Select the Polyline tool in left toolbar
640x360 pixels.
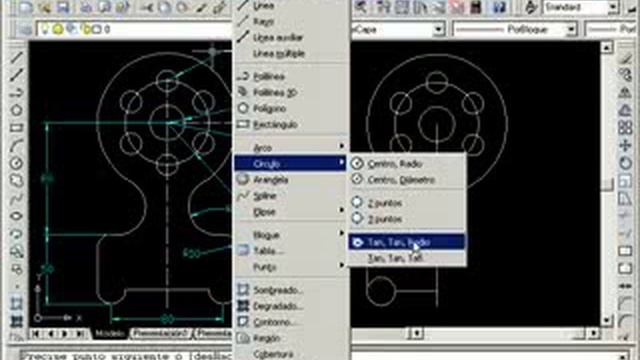click(x=16, y=93)
